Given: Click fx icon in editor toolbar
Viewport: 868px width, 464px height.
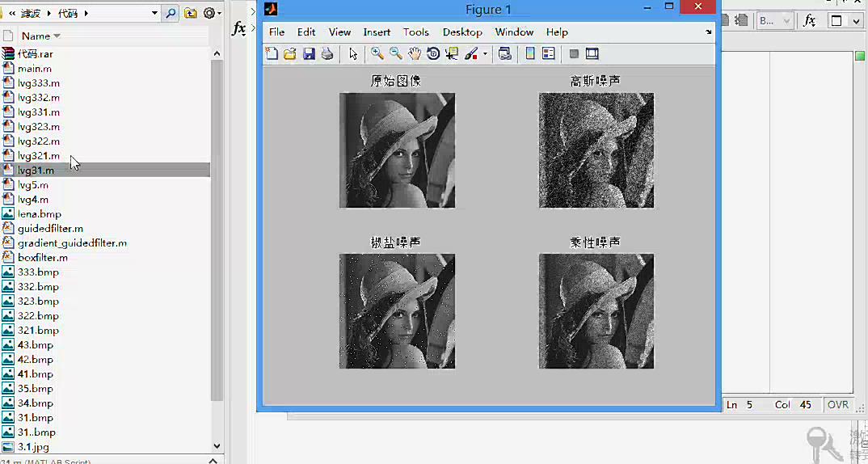Looking at the screenshot, I should click(809, 21).
